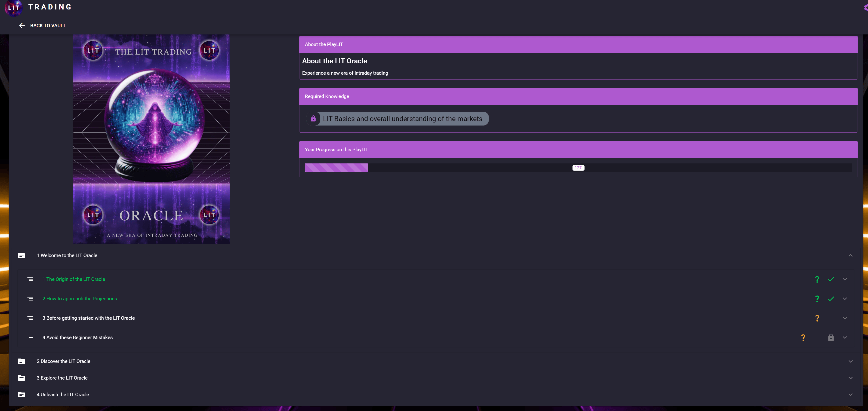Click the LIT Basics required knowledge chip
Viewport: 868px width, 411px height.
tap(397, 119)
